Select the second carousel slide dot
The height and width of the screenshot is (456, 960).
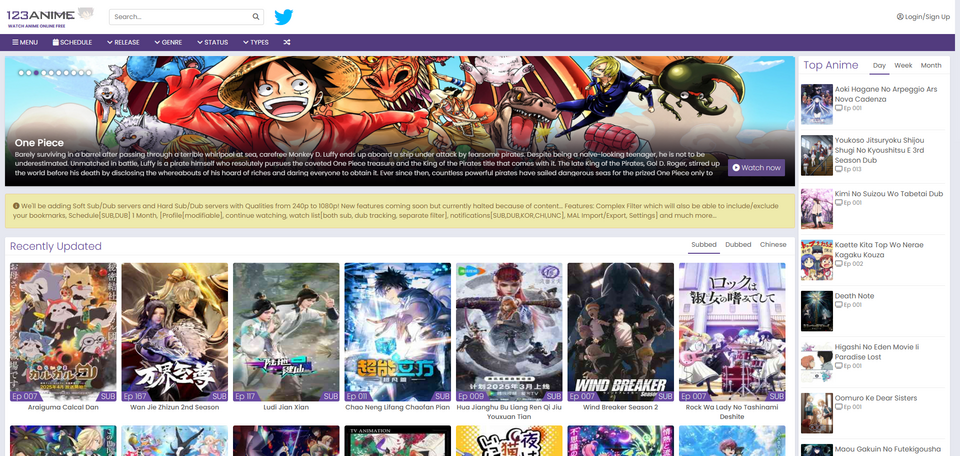[28, 73]
